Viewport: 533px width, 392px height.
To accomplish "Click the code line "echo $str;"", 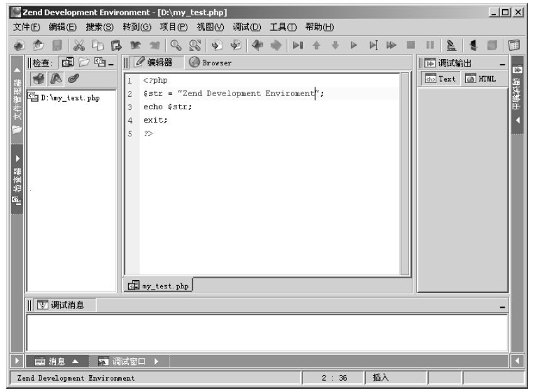I will tap(168, 107).
